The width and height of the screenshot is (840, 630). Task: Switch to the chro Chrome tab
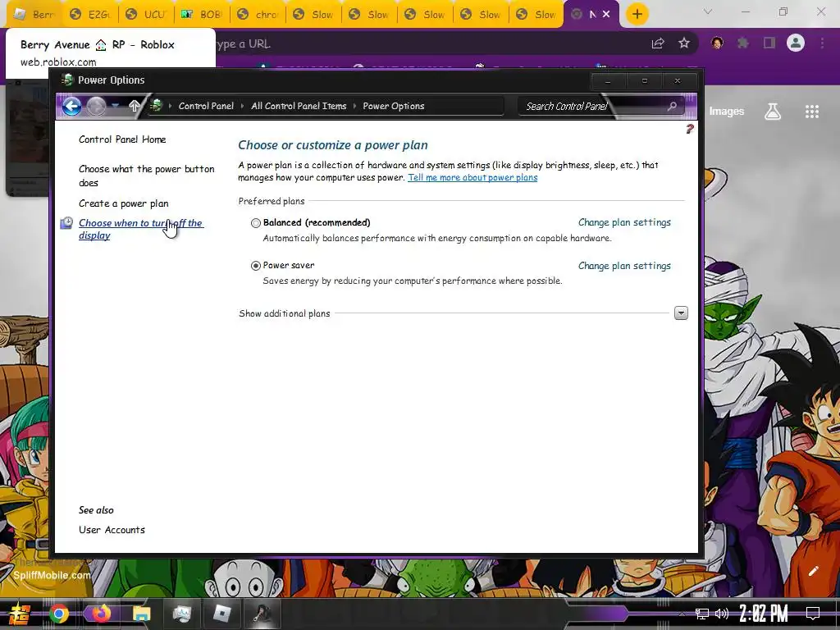point(258,15)
